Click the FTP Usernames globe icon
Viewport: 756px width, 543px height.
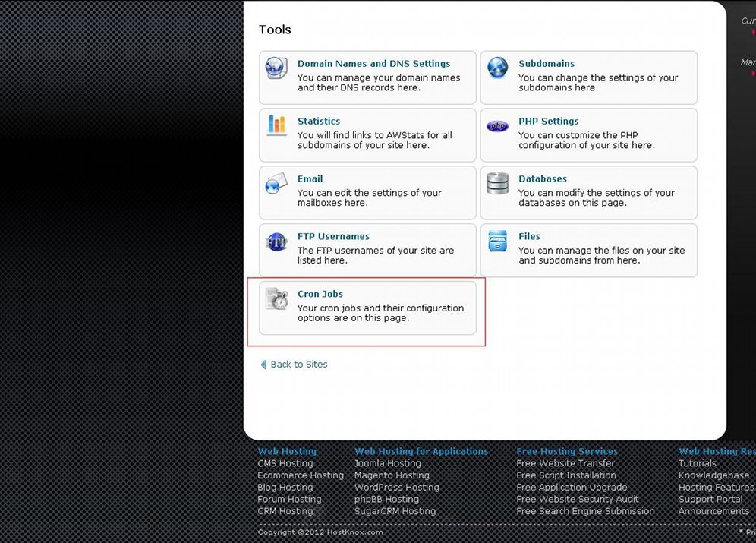[x=277, y=241]
